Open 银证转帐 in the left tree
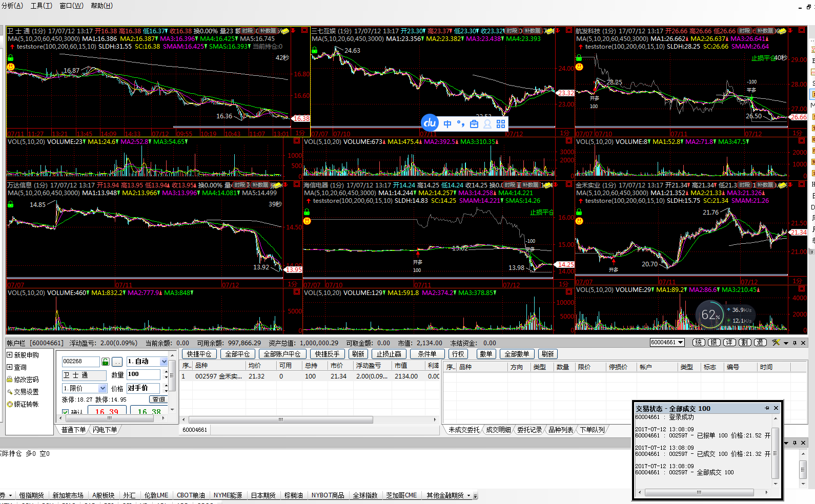 [x=23, y=404]
